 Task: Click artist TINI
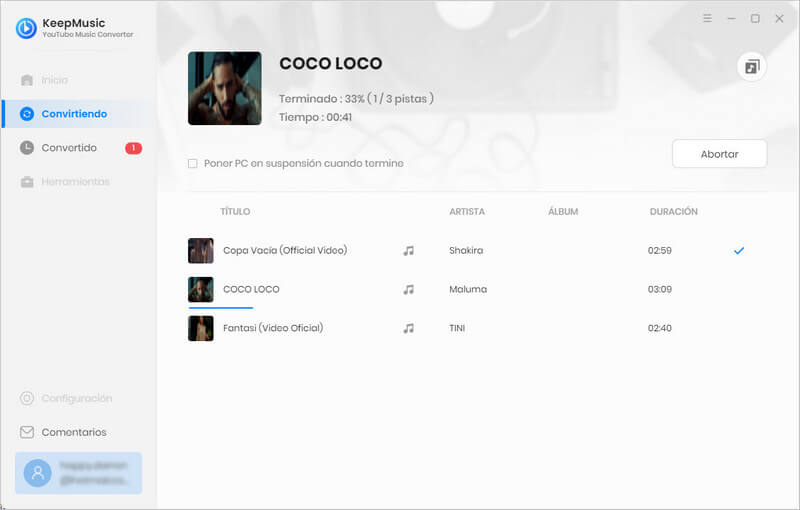(x=457, y=328)
